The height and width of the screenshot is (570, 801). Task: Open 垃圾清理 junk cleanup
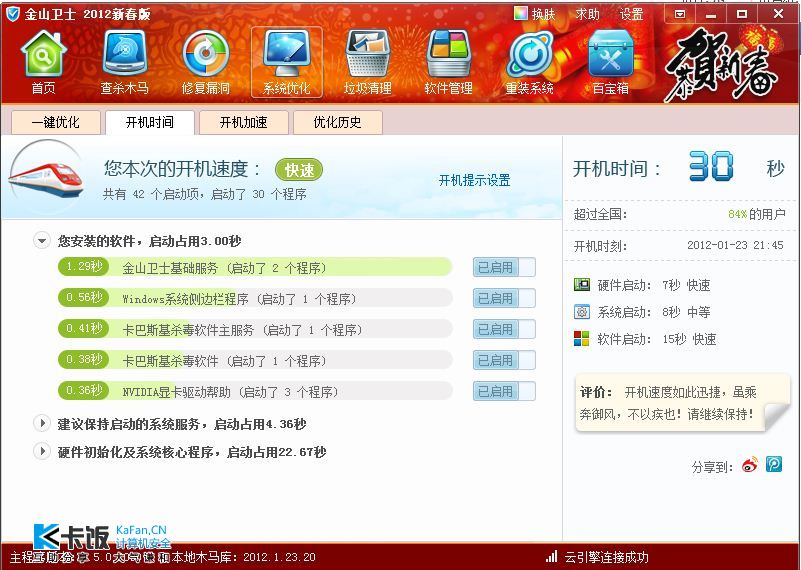click(x=368, y=62)
